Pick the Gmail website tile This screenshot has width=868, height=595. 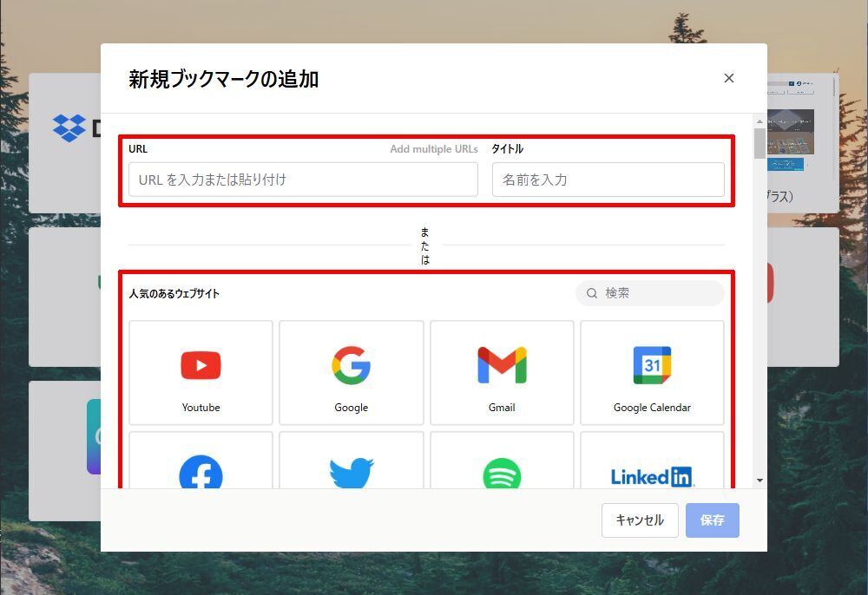(502, 373)
